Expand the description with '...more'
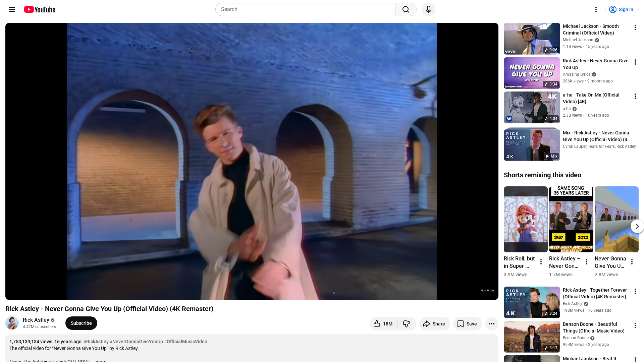 tap(101, 361)
